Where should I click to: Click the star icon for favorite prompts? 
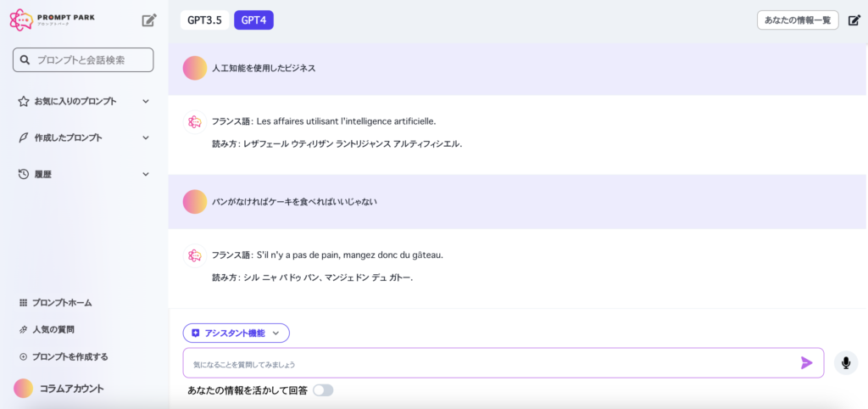point(23,102)
